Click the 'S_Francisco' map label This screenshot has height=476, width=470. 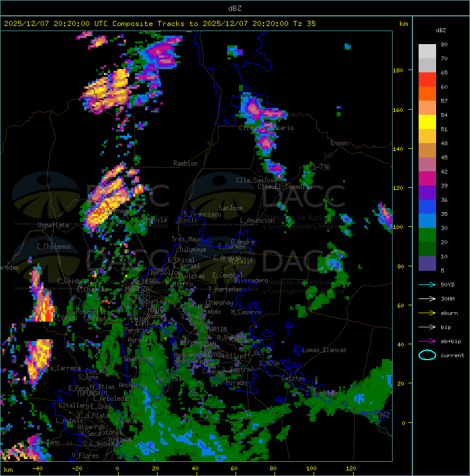click(x=202, y=214)
